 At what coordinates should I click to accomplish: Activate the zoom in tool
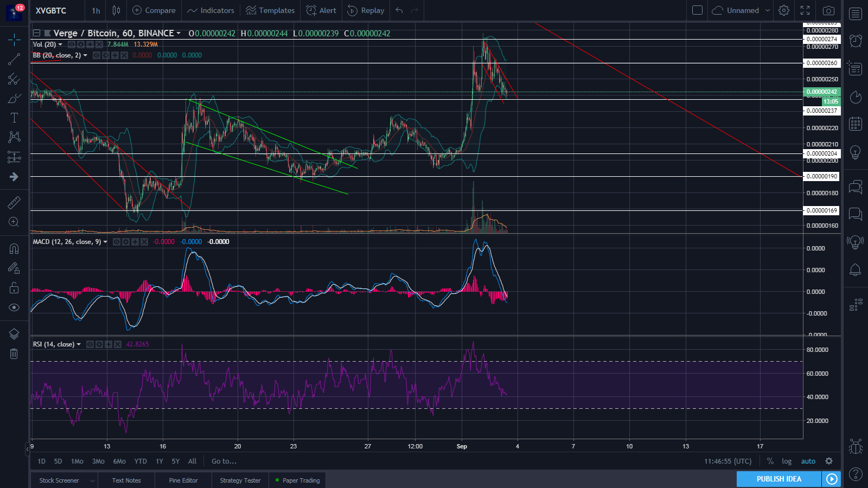click(x=14, y=222)
